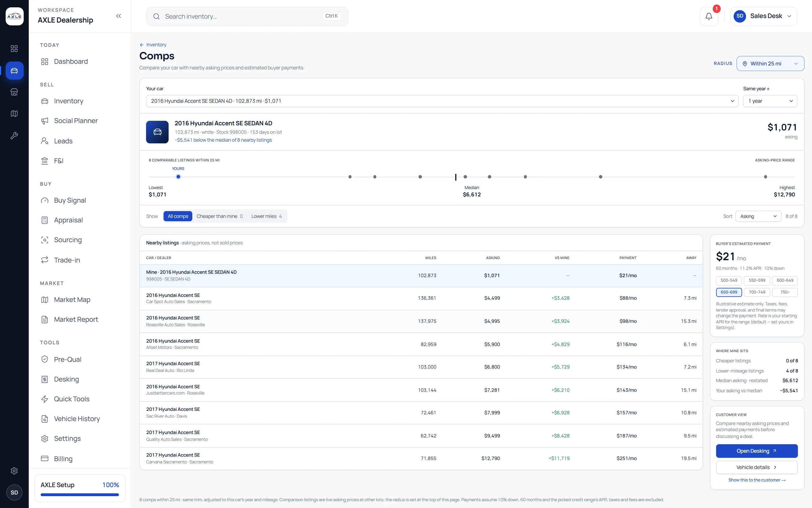This screenshot has width=812, height=508.
Task: Select the 600–649 credit range
Action: coord(785,280)
